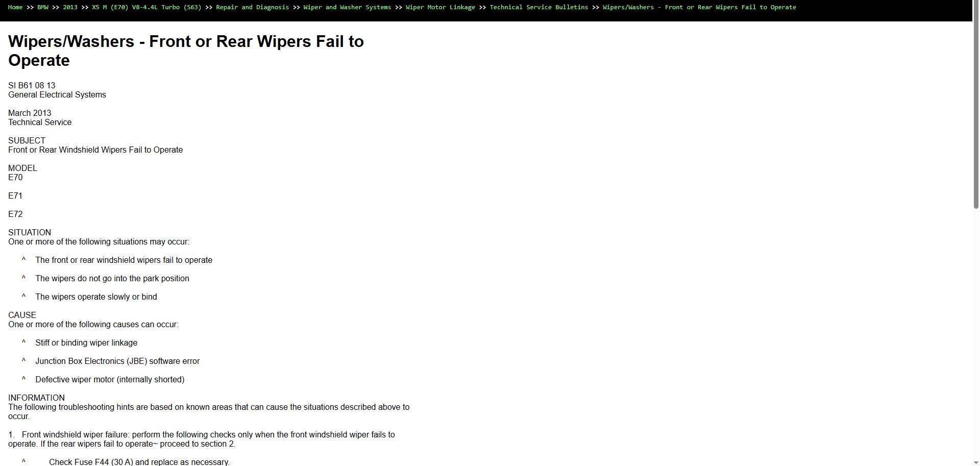Open Technical Service Bulletins breadcrumb
The height and width of the screenshot is (466, 980).
(x=538, y=7)
